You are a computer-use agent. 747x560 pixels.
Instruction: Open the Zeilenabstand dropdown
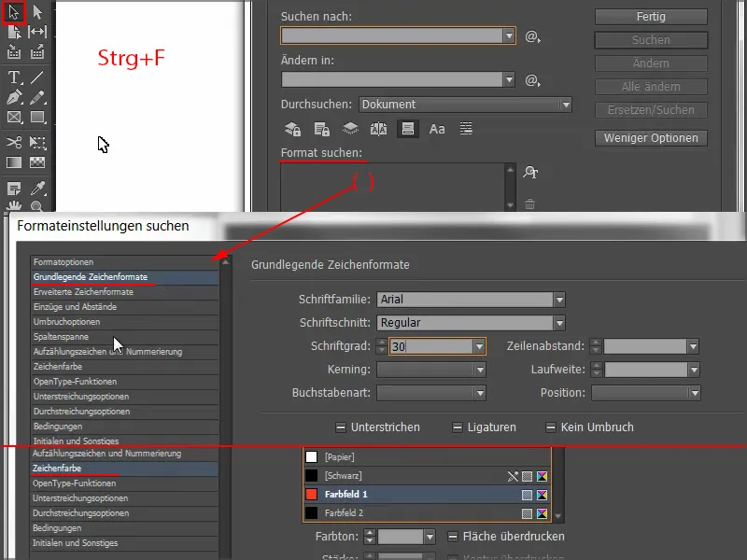693,346
